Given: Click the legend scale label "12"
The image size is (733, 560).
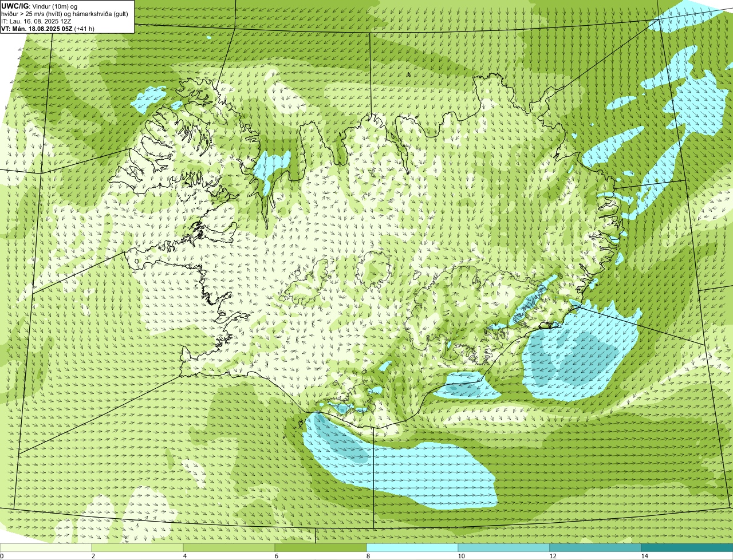Looking at the screenshot, I should coord(553,556).
